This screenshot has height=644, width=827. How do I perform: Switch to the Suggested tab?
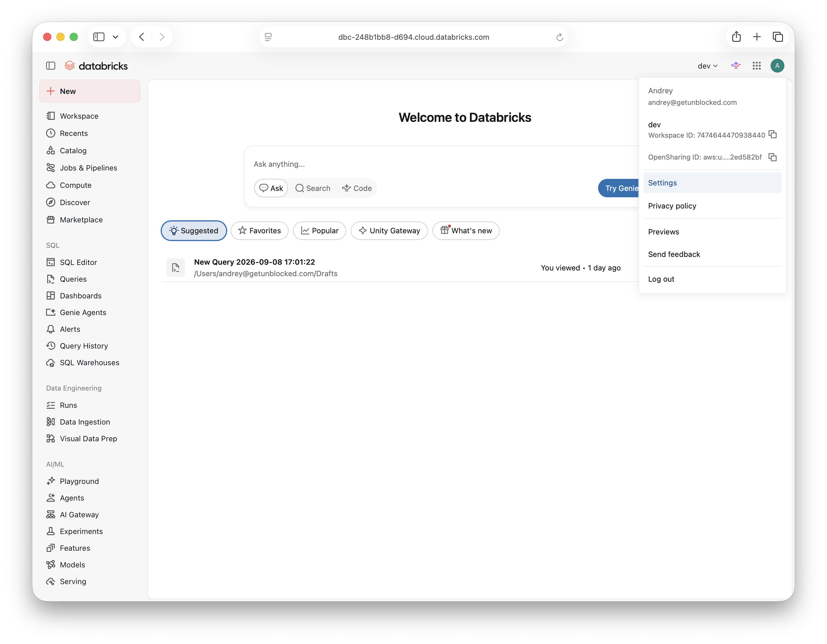point(194,231)
